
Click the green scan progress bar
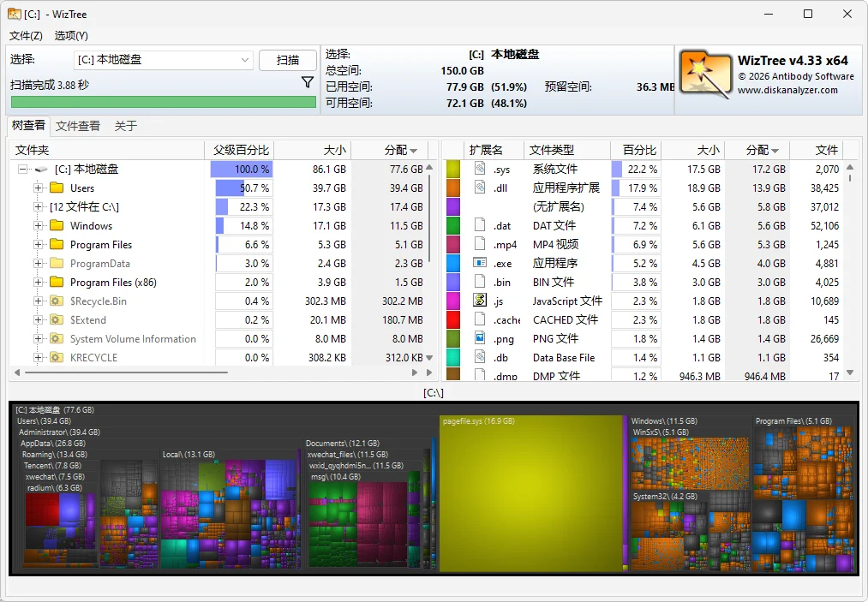pyautogui.click(x=164, y=102)
